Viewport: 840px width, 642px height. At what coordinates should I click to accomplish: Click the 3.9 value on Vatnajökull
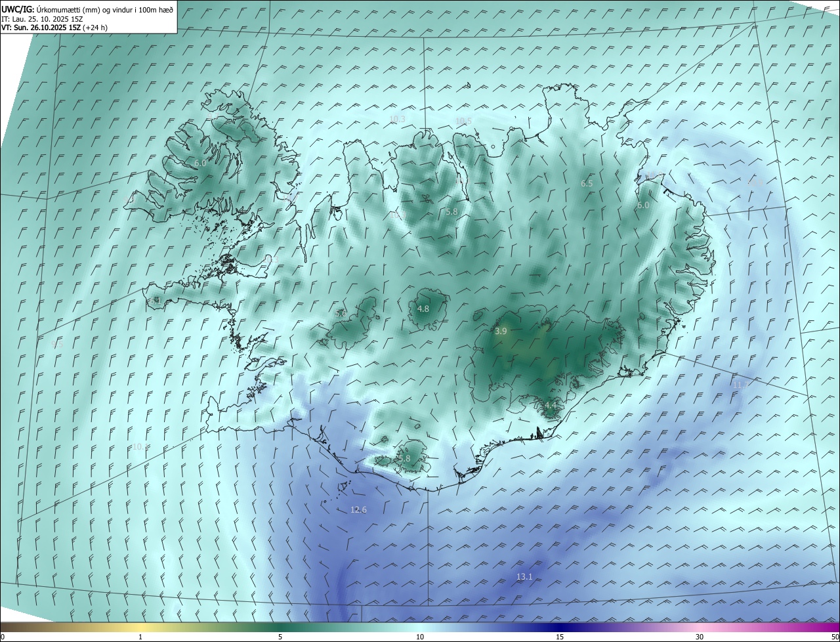501,332
